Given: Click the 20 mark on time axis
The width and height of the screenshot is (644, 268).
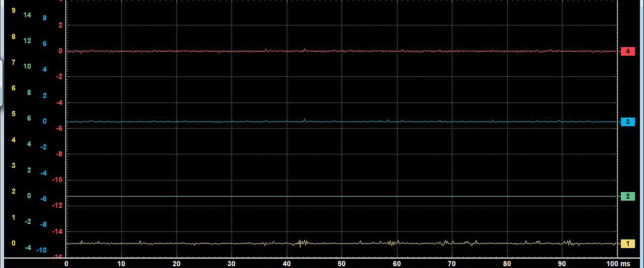Looking at the screenshot, I should tap(176, 263).
